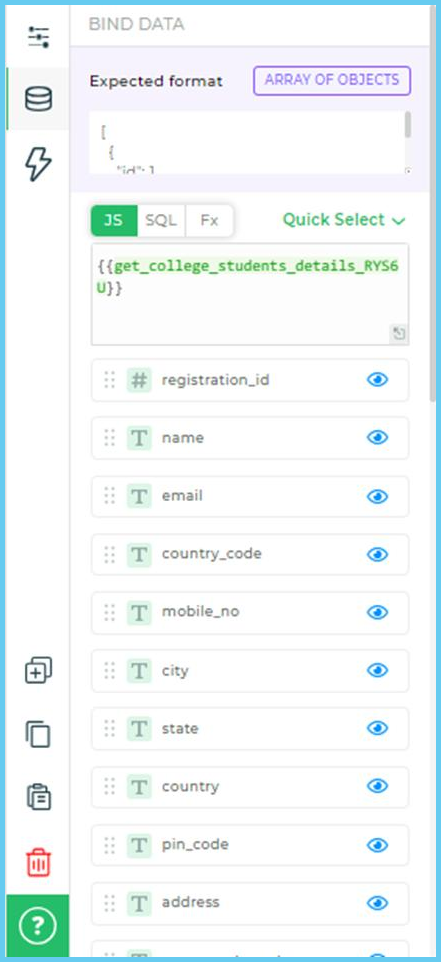Click the paste clipboard icon
Screen dimensions: 441x962
tap(39, 797)
